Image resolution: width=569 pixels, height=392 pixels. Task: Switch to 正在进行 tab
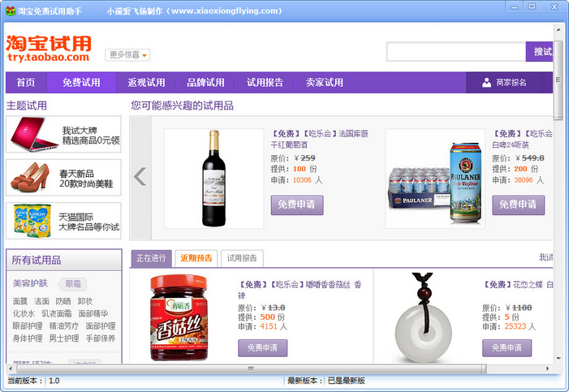(x=151, y=258)
